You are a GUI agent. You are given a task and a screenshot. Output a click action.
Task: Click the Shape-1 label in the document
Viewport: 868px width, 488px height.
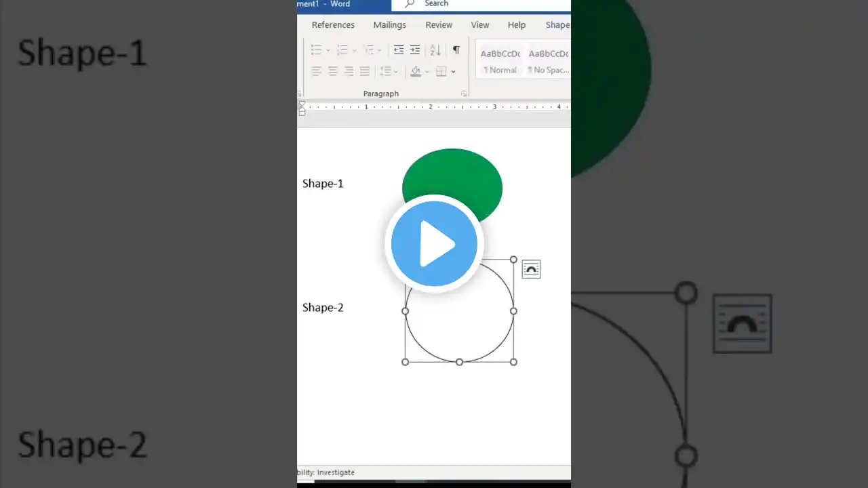[323, 184]
